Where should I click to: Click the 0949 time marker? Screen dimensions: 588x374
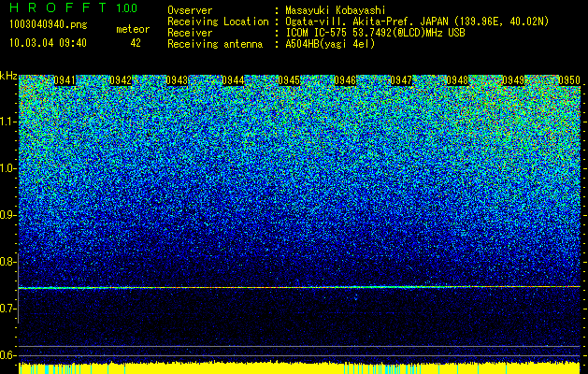(513, 80)
